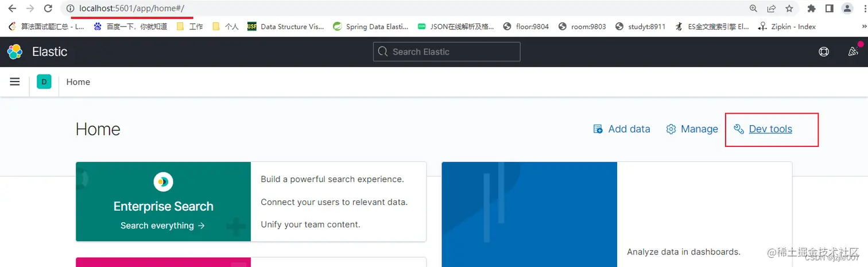Image resolution: width=868 pixels, height=267 pixels.
Task: Reload the page with the refresh icon
Action: [49, 9]
